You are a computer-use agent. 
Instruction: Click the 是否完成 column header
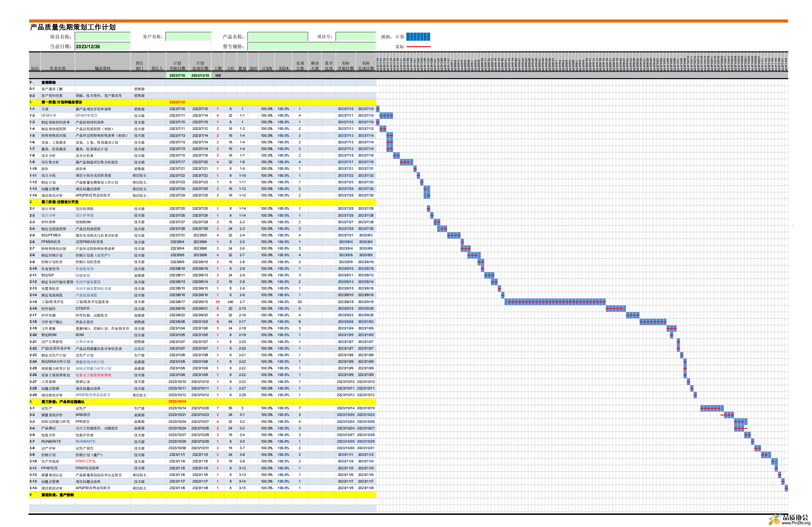(329, 66)
